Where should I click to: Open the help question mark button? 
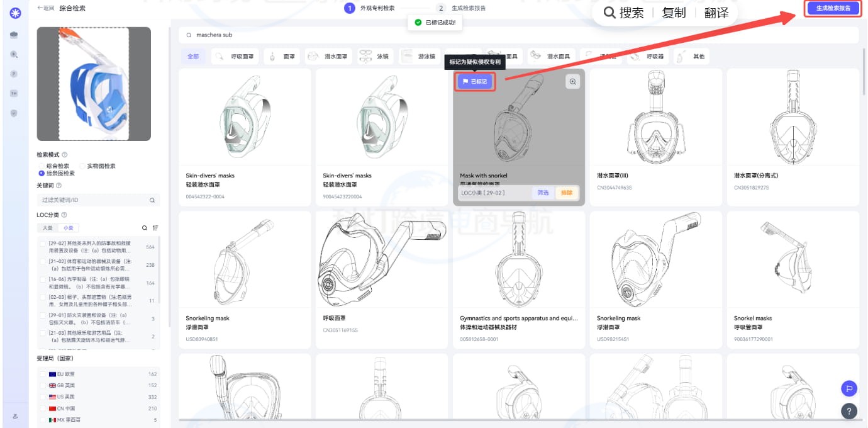[849, 411]
